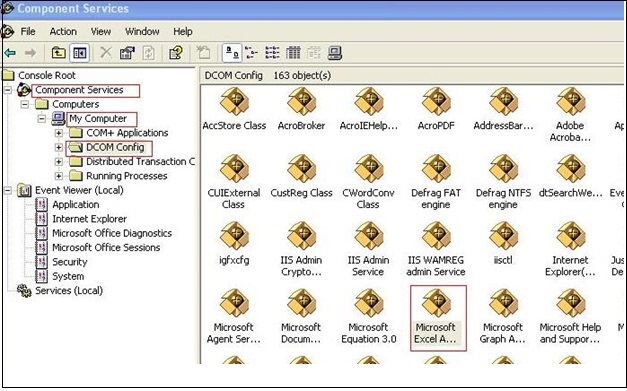Screen dimensions: 627x391
Task: Open the Internet Explorer event log
Action: click(90, 219)
